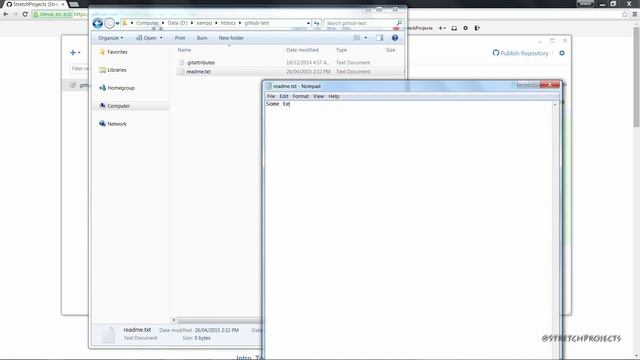Select the .gitattributes file row
This screenshot has width=640, height=360.
tap(290, 62)
